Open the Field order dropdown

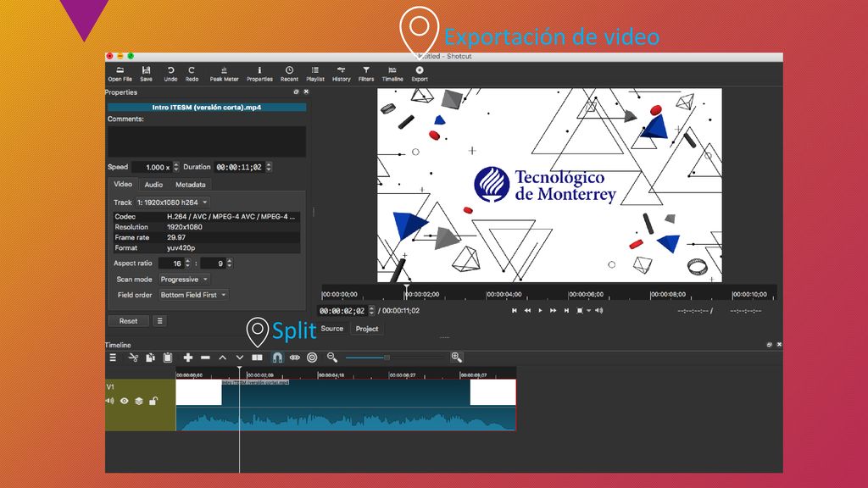tap(193, 295)
